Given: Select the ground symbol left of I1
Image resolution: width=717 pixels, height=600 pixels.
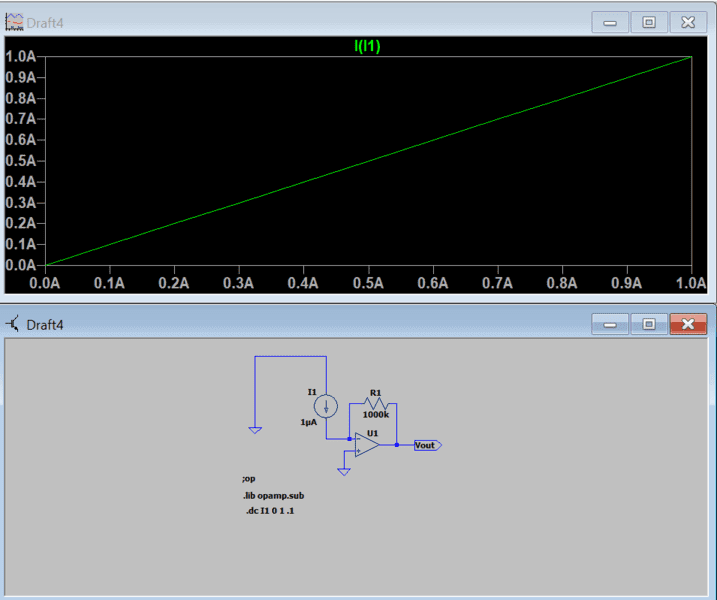Looking at the screenshot, I should pos(255,430).
